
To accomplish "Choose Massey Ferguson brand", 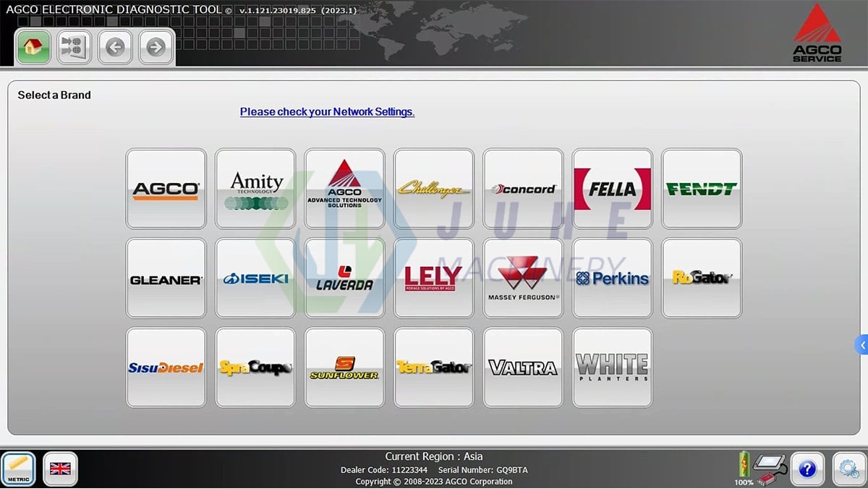I will point(522,277).
